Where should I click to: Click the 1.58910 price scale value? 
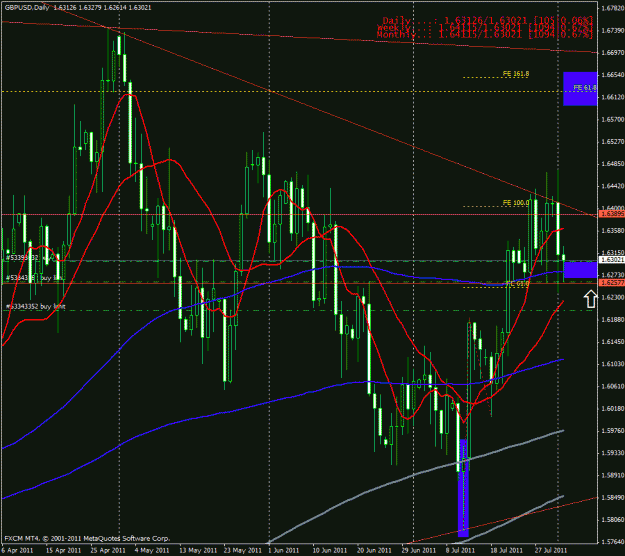(x=612, y=475)
